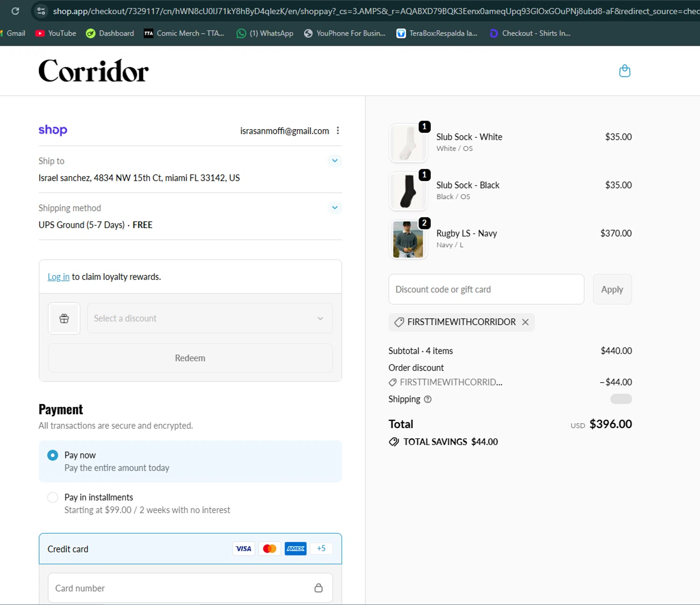The image size is (700, 605).
Task: Click the Ship to address text
Action: pyautogui.click(x=139, y=178)
